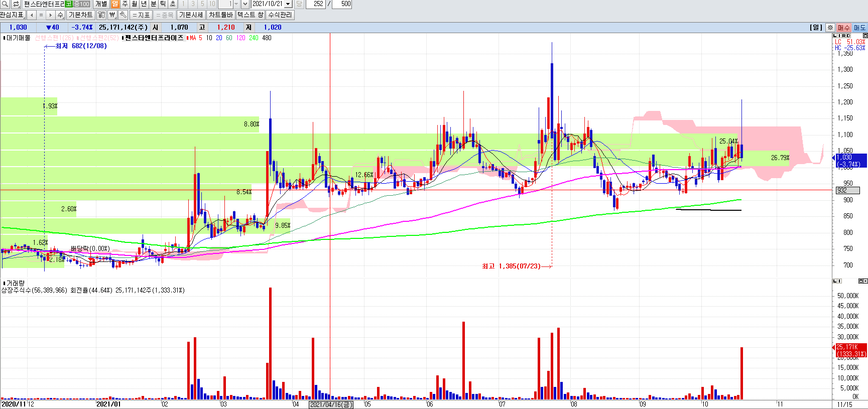Close the volume pane
Screen dimensions: 868x409
865,281
